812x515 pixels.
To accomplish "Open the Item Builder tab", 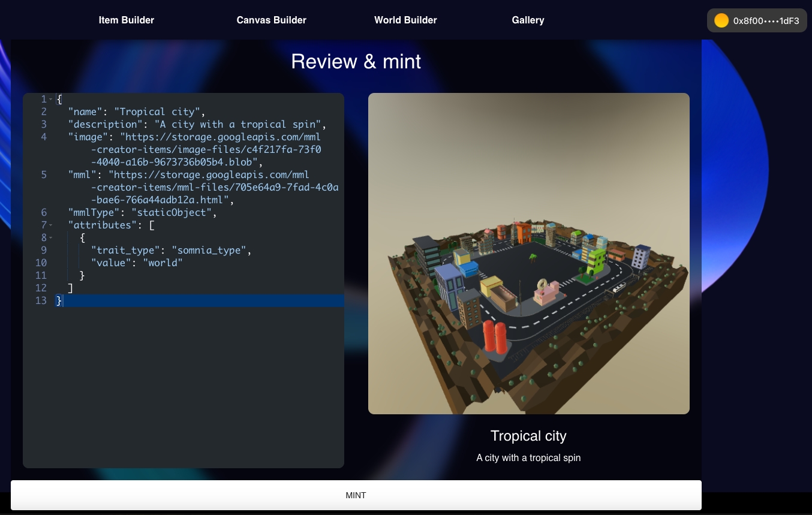I will click(x=126, y=20).
